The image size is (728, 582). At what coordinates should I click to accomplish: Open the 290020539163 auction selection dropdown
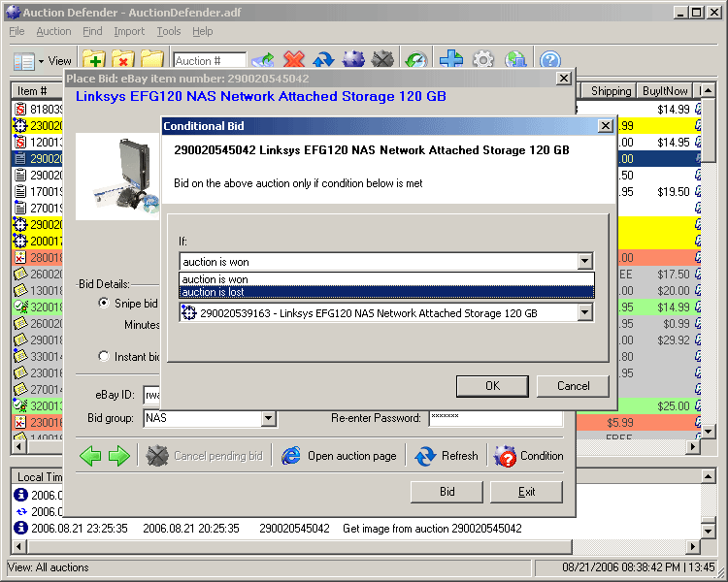click(585, 312)
